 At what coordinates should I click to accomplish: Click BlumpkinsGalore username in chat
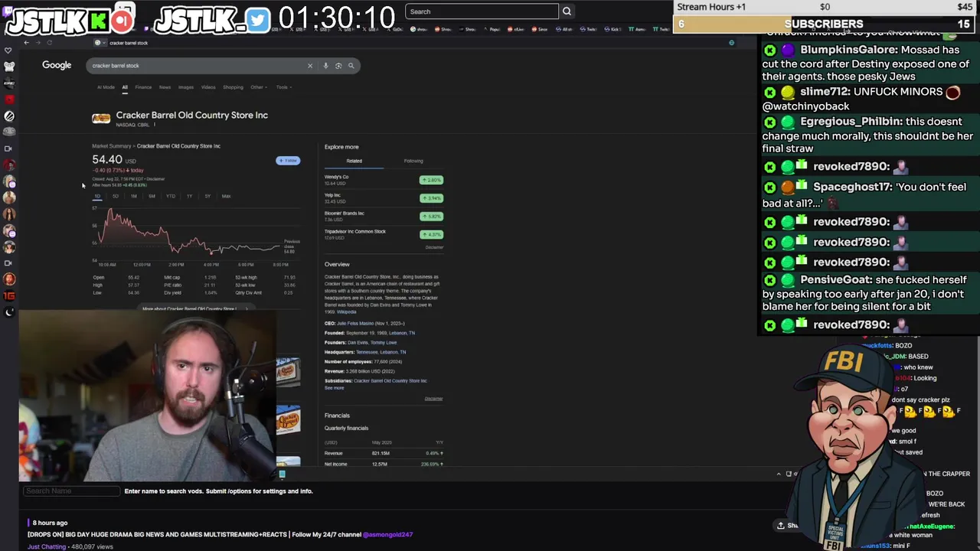pyautogui.click(x=848, y=50)
